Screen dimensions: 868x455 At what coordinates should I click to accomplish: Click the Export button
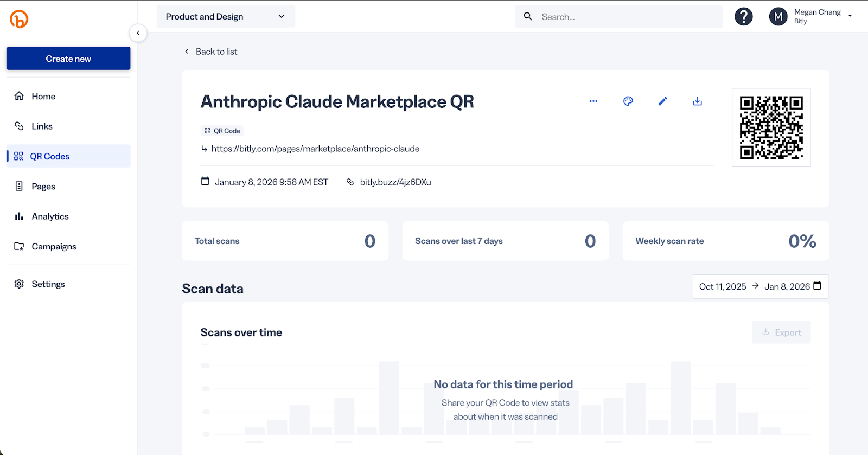(781, 332)
